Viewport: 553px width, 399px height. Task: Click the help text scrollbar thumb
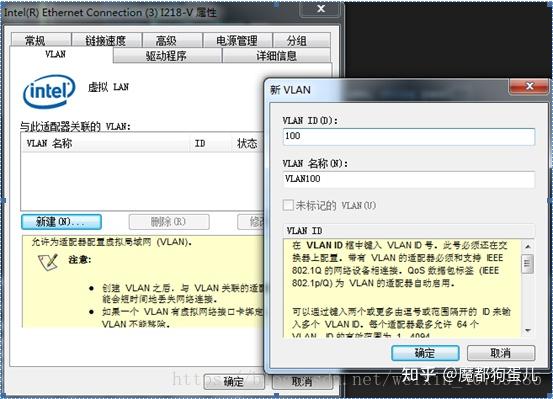(528, 263)
